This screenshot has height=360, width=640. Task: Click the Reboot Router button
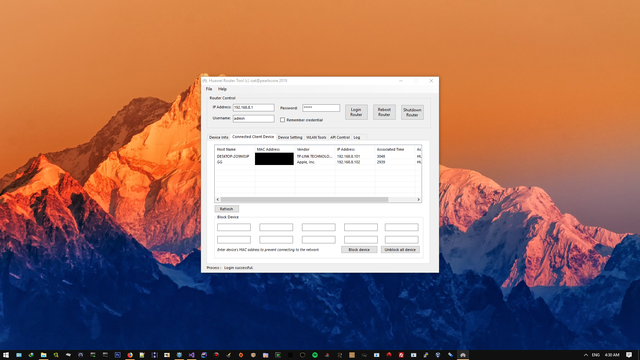coord(384,112)
